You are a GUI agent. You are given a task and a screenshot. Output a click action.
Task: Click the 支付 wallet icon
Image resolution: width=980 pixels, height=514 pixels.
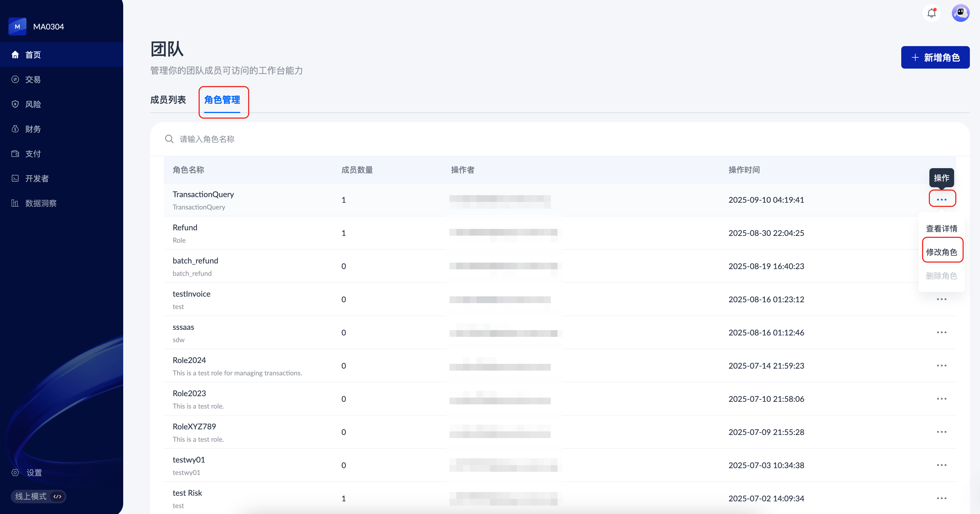coord(15,154)
